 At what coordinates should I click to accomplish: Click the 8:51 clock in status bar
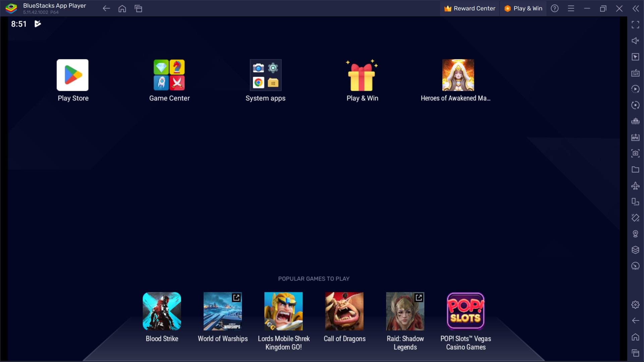pyautogui.click(x=19, y=24)
